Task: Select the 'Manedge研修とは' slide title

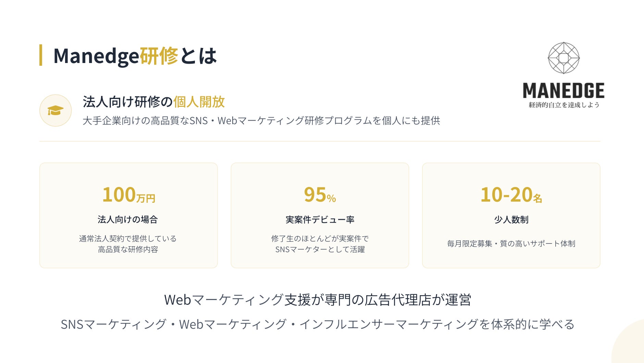Action: click(135, 56)
